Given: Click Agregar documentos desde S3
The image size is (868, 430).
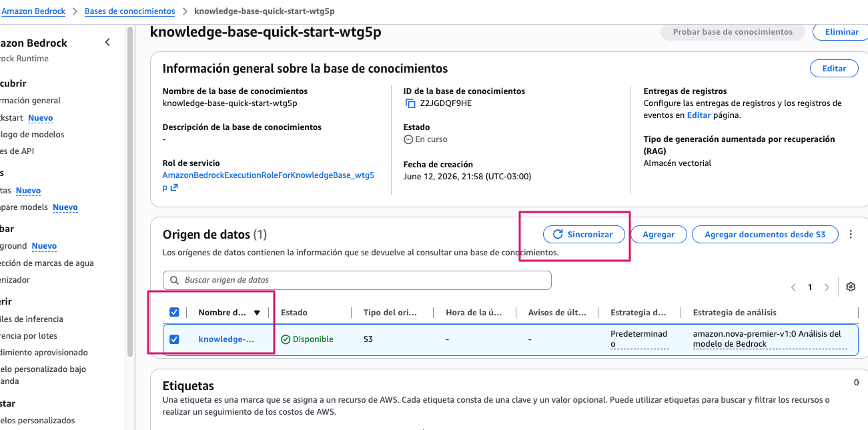Looking at the screenshot, I should pos(765,235).
